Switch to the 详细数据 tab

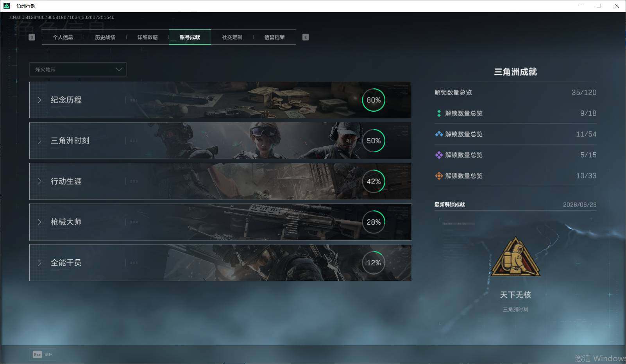point(147,37)
